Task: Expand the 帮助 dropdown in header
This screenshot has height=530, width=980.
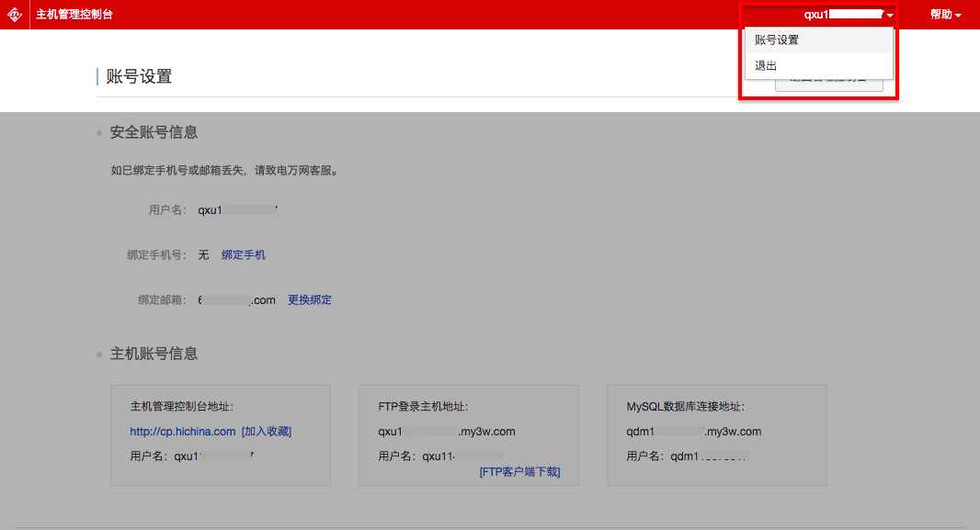Action: click(x=945, y=15)
